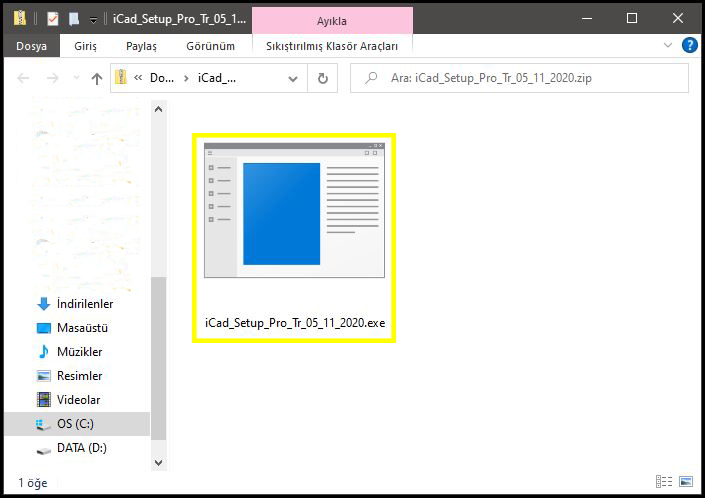
Task: Expand the ribbon with the chevron
Action: pyautogui.click(x=668, y=45)
